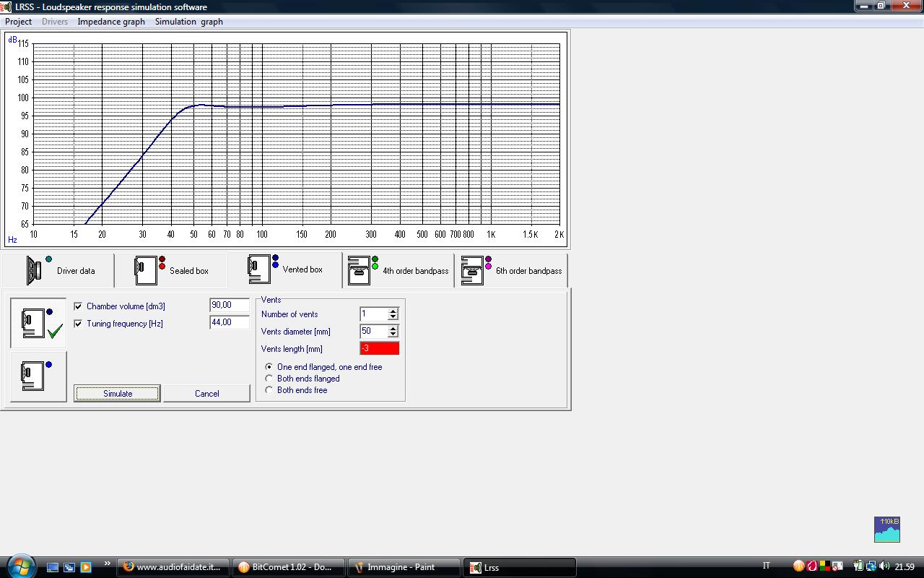
Task: Select the Both ends free option
Action: (x=269, y=390)
